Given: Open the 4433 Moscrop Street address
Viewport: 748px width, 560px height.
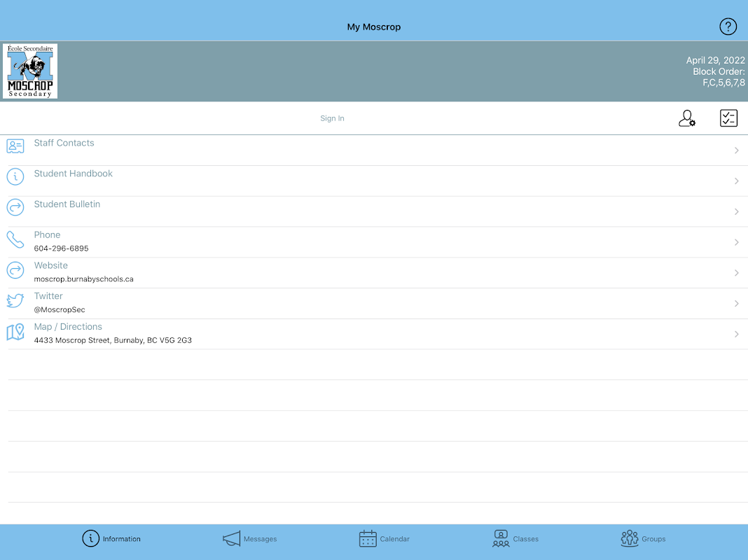Looking at the screenshot, I should [x=113, y=340].
